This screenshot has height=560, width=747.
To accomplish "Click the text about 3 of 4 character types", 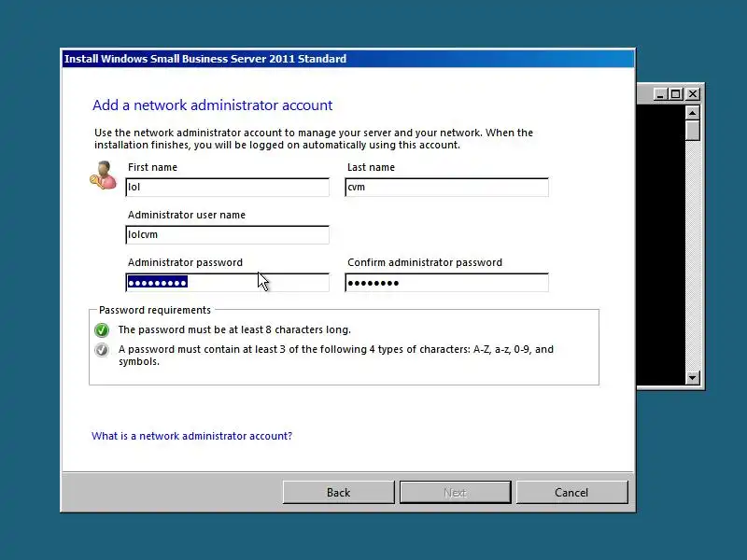I will pyautogui.click(x=336, y=356).
